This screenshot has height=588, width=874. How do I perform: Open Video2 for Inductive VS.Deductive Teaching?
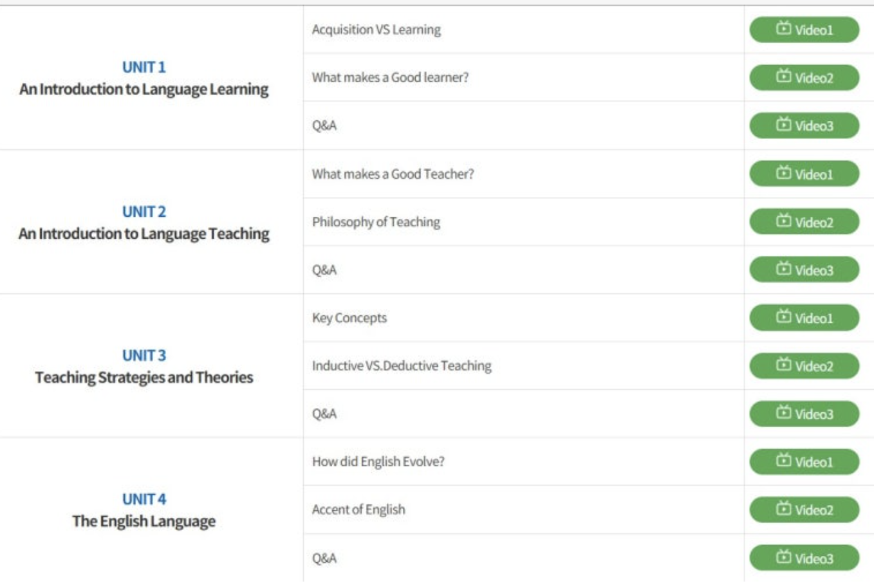(804, 365)
